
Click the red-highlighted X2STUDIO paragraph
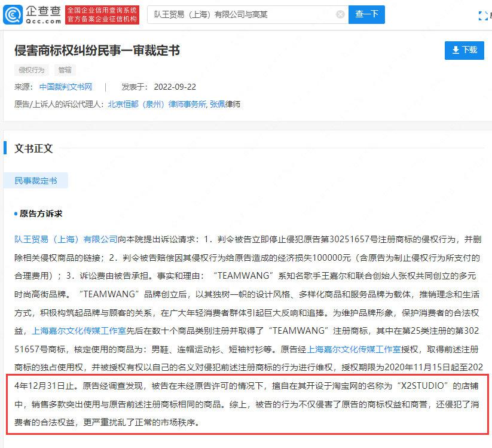point(247,406)
